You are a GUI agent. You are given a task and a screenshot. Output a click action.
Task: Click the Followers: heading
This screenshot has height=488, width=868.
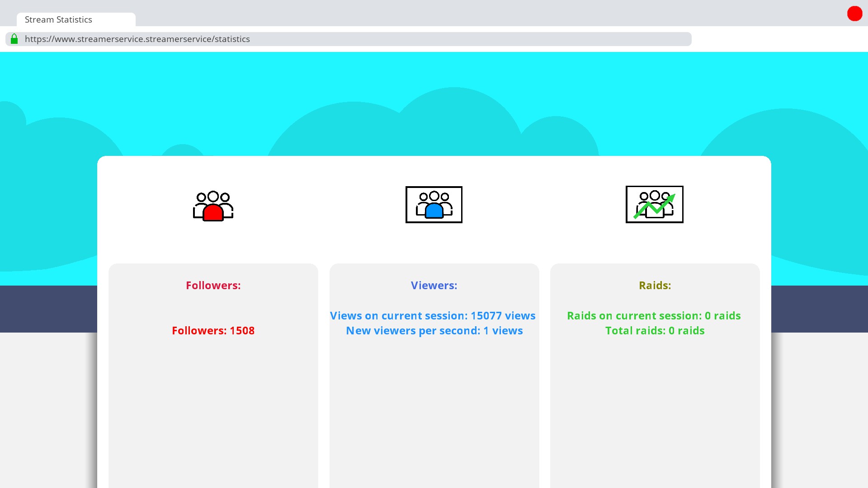tap(213, 286)
